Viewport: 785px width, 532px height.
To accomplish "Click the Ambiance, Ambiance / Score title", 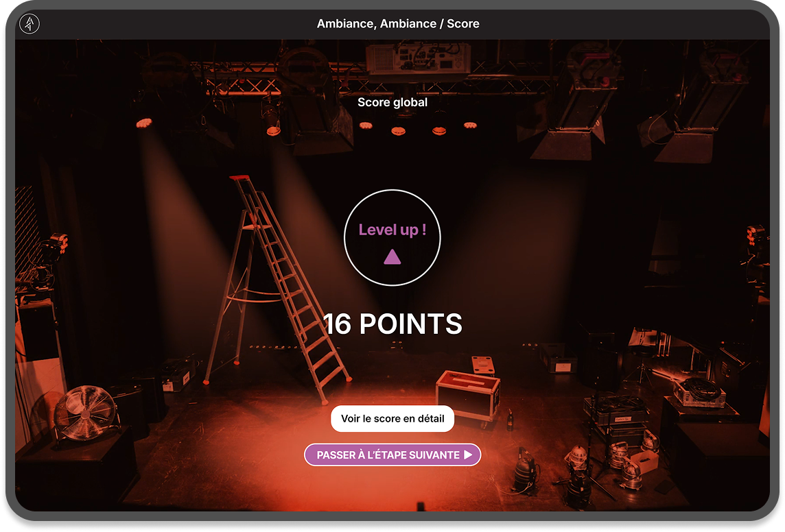I will (398, 23).
